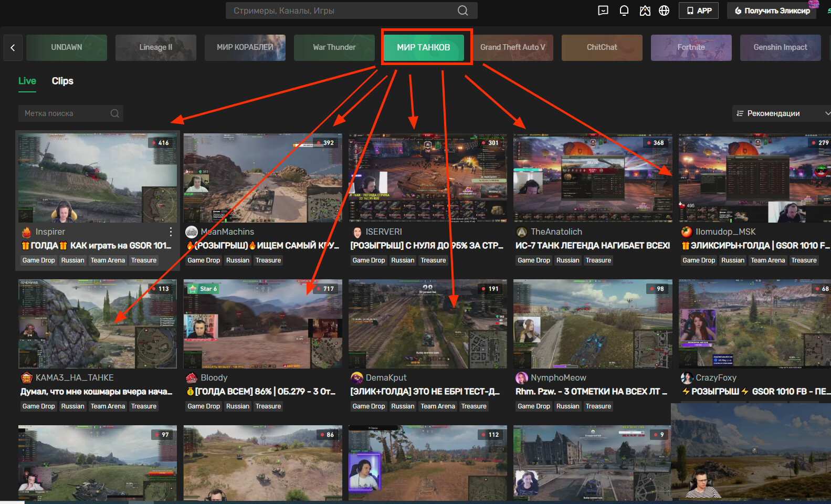Select the Grand Theft Auto V category
The image size is (831, 504).
tap(513, 47)
